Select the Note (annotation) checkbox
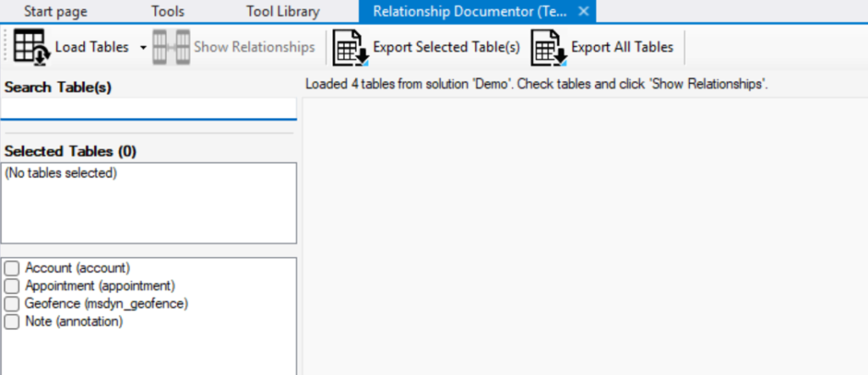Viewport: 868px width, 375px height. click(12, 322)
